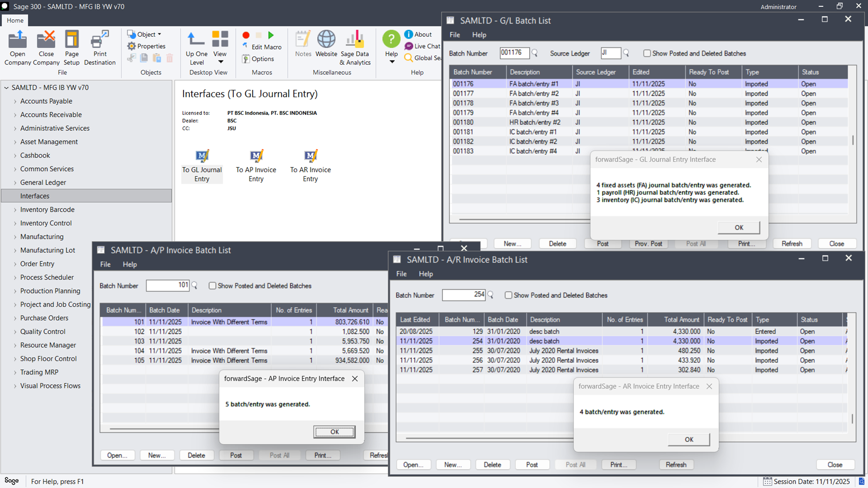Click OK in GL Journal Entry Interface dialog
Image resolution: width=868 pixels, height=488 pixels.
(x=738, y=228)
